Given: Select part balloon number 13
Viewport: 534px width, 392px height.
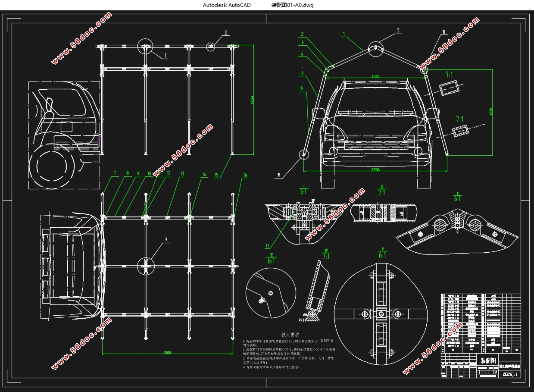Looking at the screenshot, I should pos(182,174).
